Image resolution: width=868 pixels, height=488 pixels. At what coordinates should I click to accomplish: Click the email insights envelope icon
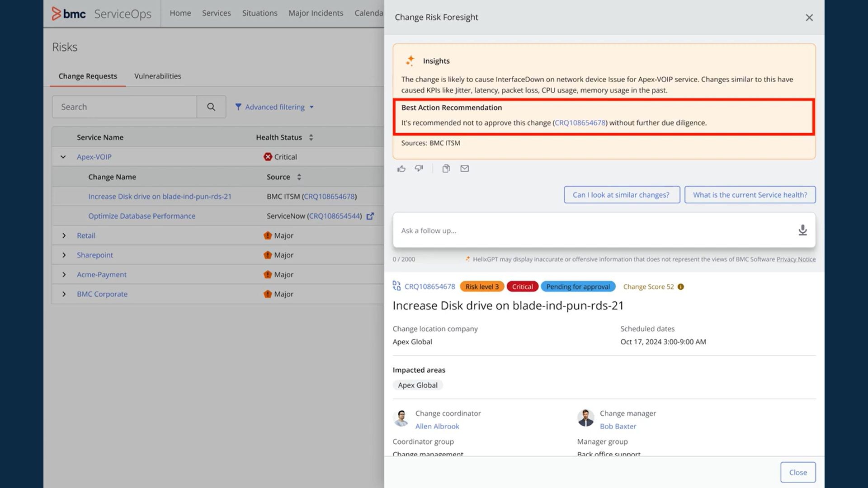coord(464,169)
